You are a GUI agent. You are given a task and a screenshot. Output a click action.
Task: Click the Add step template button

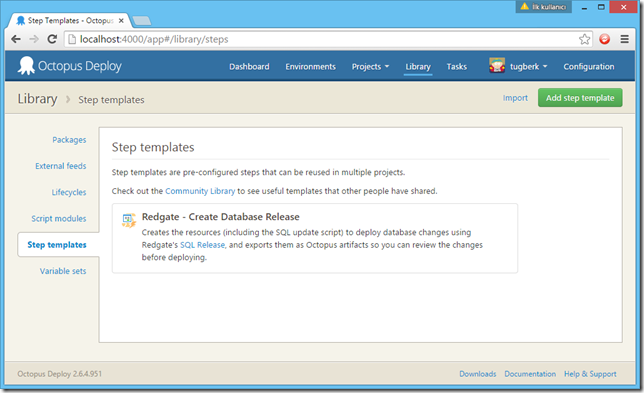pos(580,98)
